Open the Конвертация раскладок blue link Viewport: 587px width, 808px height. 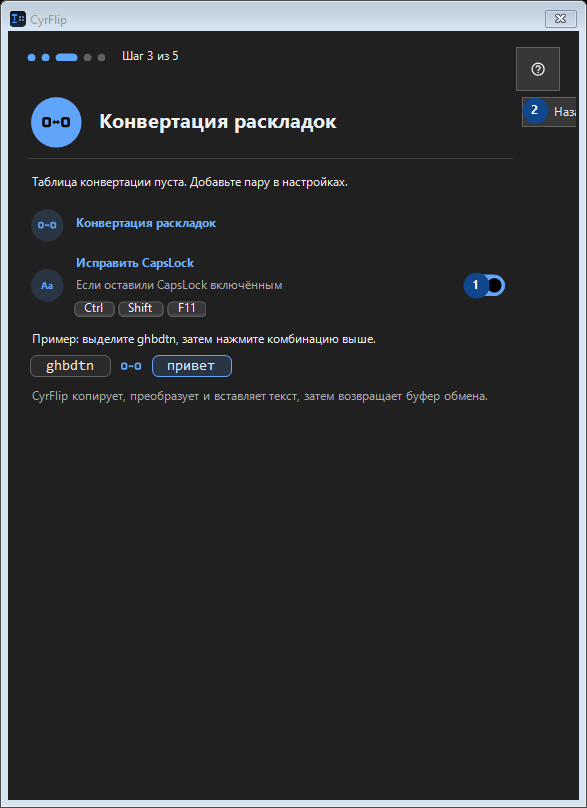[x=146, y=223]
